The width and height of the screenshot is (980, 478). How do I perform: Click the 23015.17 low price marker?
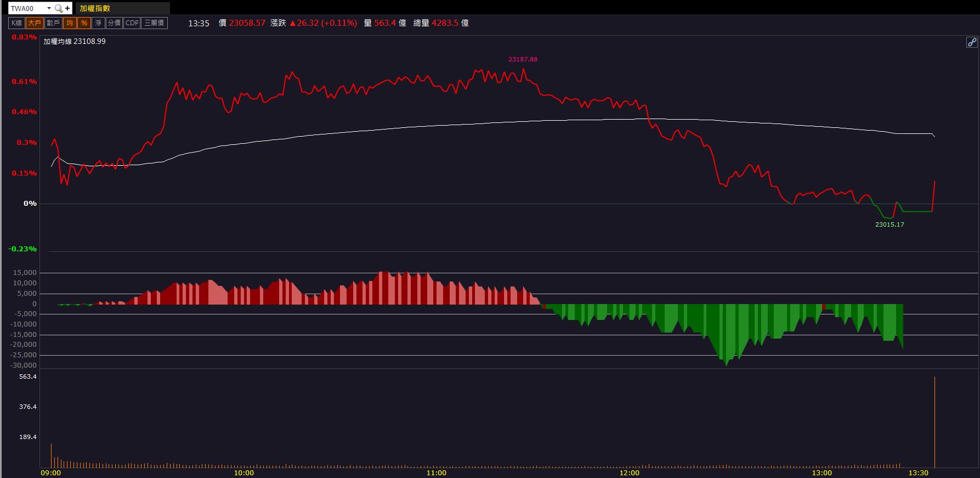890,224
